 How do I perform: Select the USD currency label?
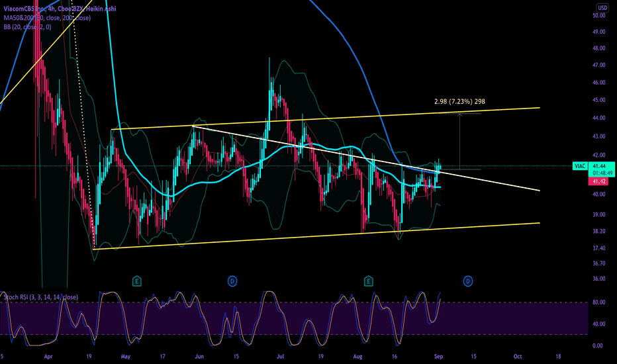click(x=602, y=7)
